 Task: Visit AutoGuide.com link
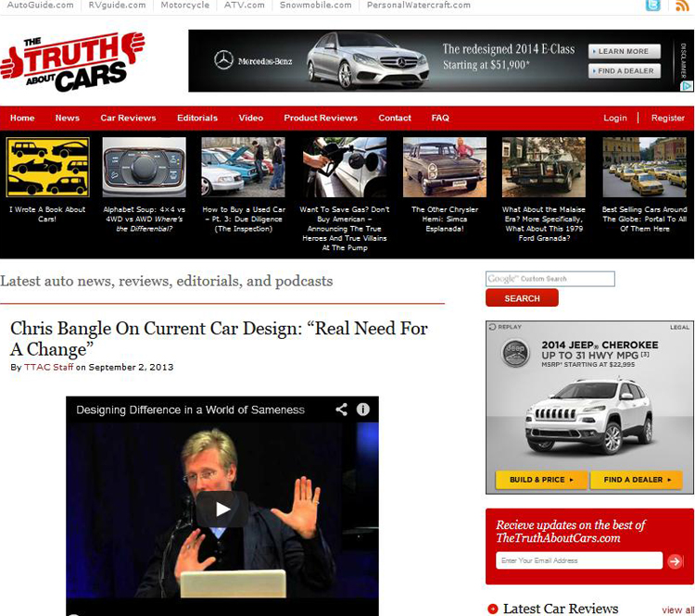pyautogui.click(x=41, y=6)
